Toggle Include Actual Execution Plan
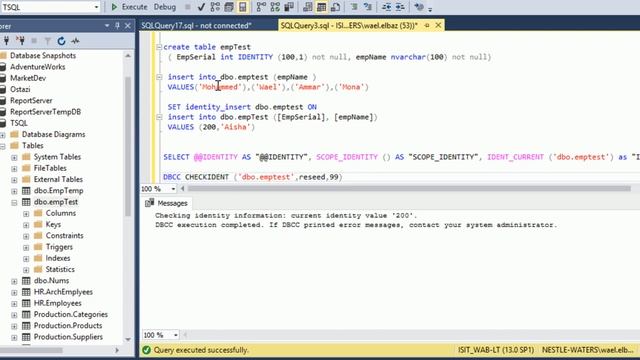Screen dimensions: 640x360 261,7
